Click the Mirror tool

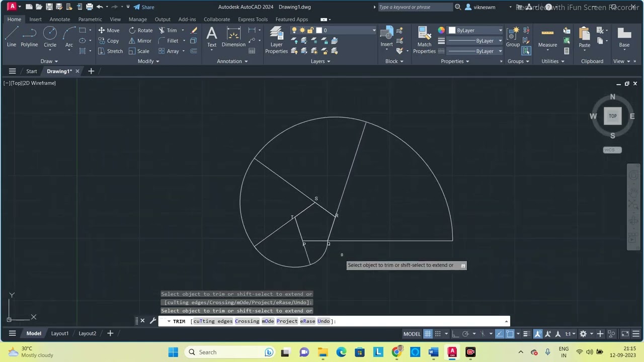pyautogui.click(x=140, y=41)
